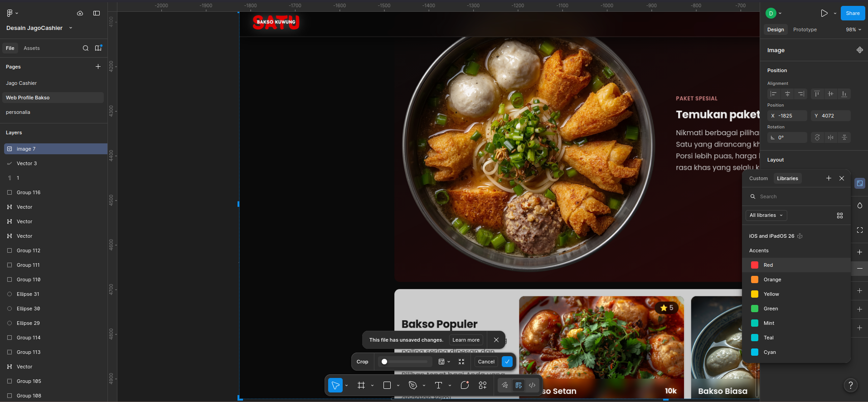This screenshot has height=402, width=868.
Task: Open the crop aspect ratio dropdown
Action: point(444,362)
